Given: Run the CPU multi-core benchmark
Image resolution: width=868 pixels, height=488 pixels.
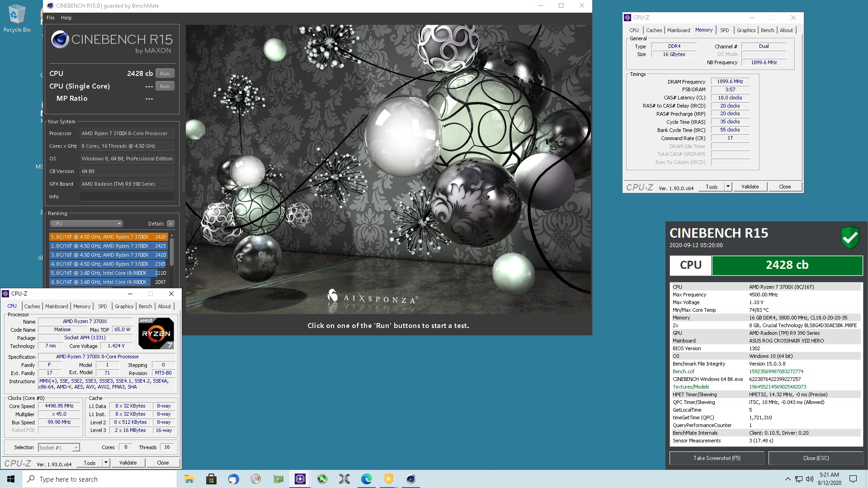Looking at the screenshot, I should [165, 74].
